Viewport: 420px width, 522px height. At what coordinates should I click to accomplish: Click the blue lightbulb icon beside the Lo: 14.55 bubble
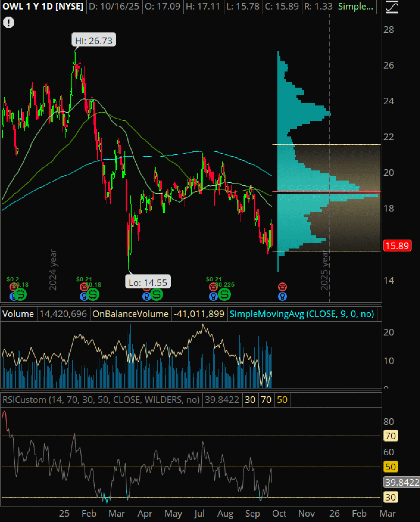click(x=146, y=296)
